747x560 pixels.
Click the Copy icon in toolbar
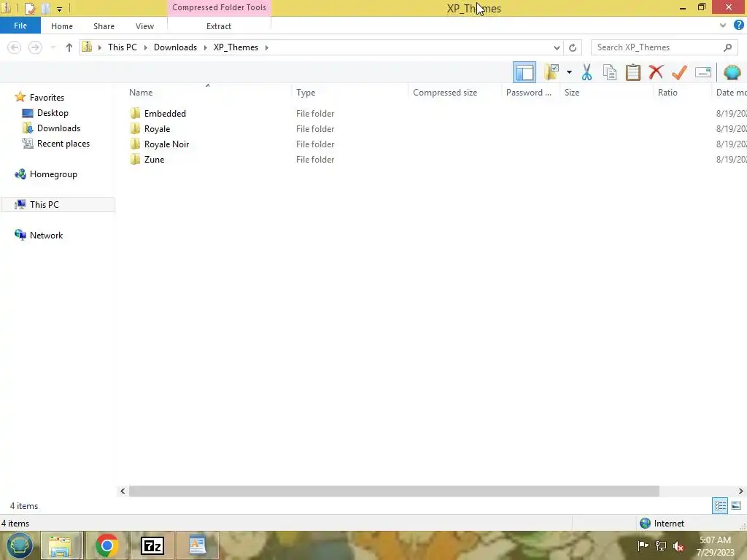click(609, 72)
